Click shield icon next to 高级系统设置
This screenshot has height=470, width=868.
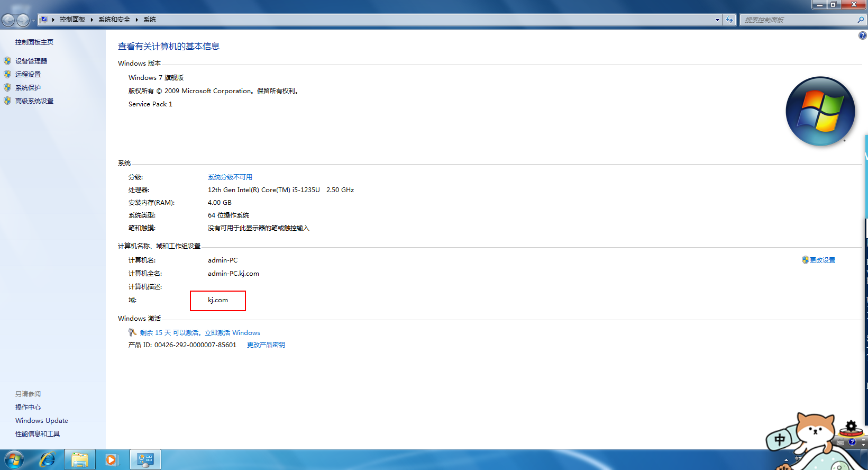click(7, 101)
